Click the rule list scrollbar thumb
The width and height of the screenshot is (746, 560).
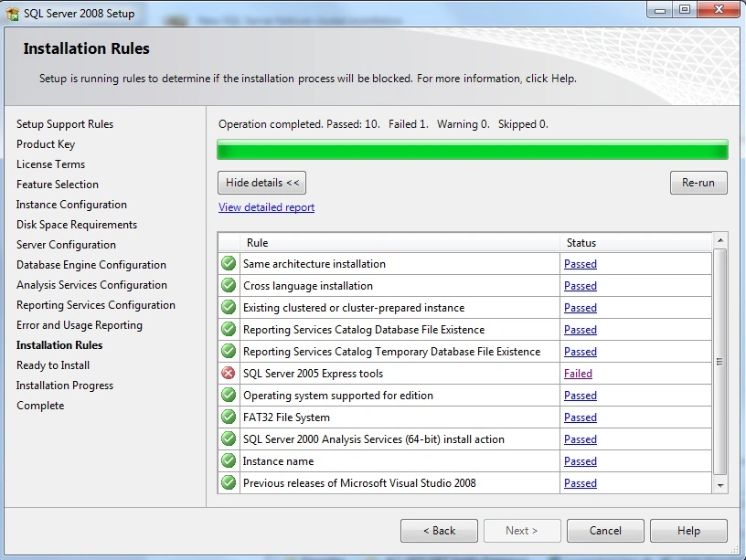click(720, 362)
